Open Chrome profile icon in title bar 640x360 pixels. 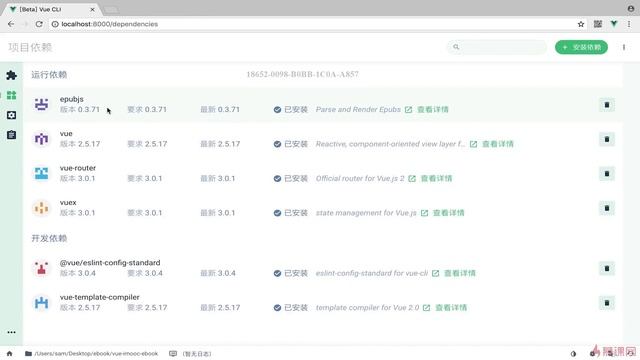tap(631, 8)
